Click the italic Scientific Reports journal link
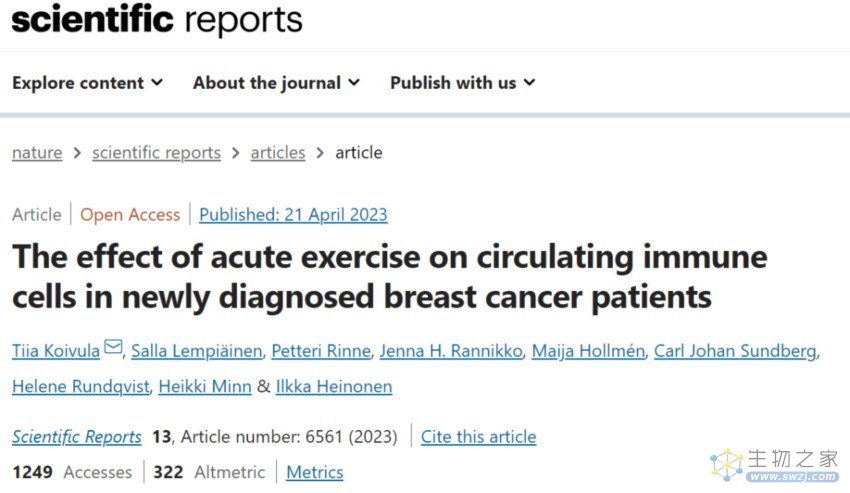850x493 pixels. (x=76, y=437)
